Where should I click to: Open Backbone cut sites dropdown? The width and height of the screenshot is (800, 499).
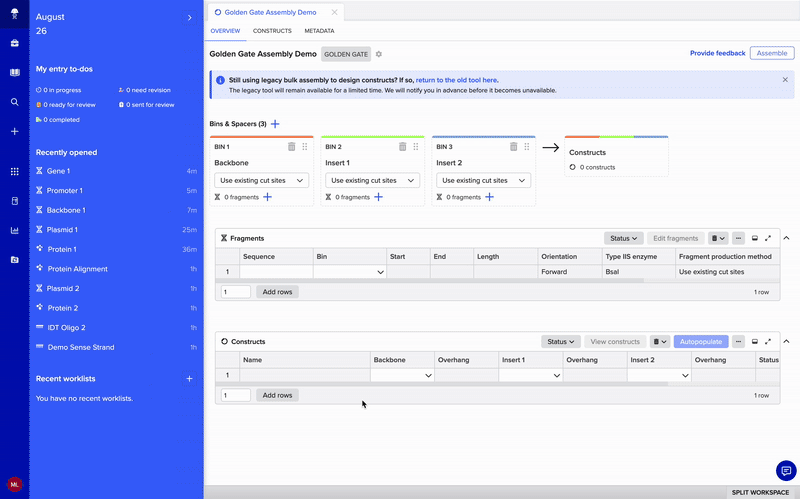[261, 180]
